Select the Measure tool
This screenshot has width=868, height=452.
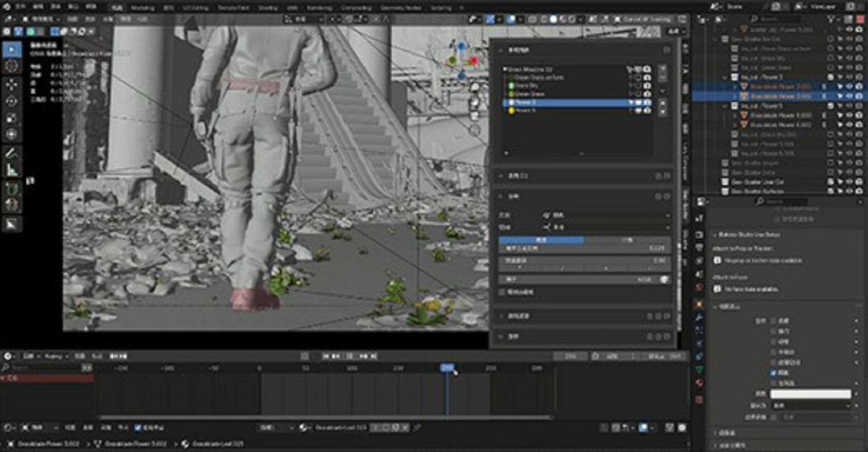(x=12, y=169)
